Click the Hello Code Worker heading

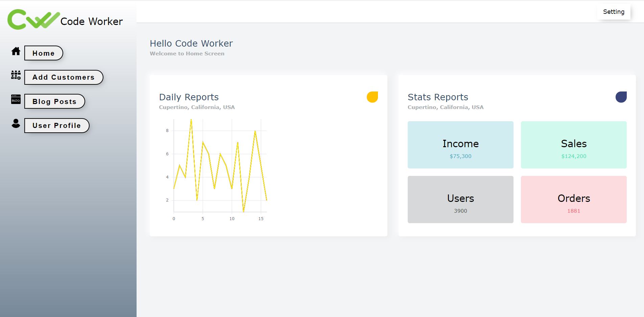(191, 44)
